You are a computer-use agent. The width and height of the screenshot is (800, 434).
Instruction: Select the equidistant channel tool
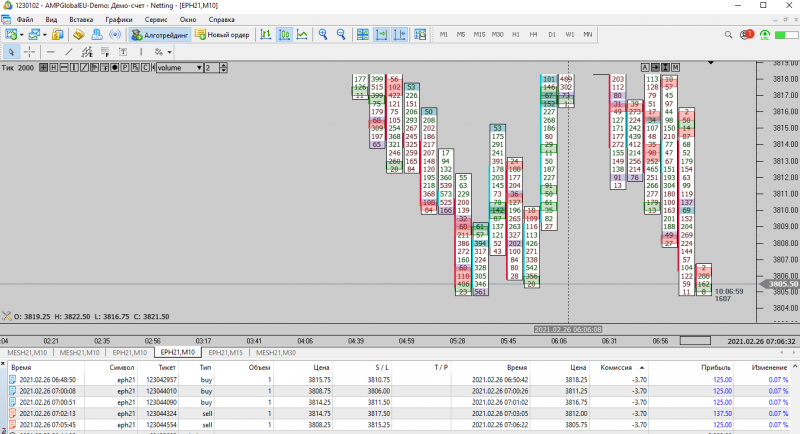[87, 52]
